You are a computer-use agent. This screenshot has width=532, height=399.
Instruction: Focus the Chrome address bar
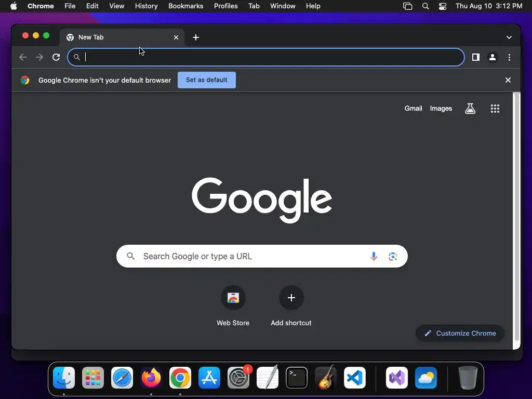[265, 57]
